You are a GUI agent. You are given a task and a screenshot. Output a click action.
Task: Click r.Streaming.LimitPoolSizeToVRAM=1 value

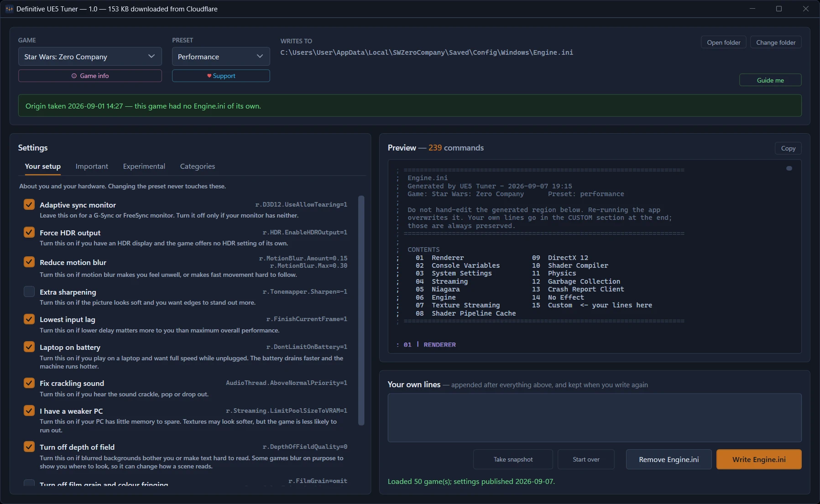[x=287, y=410]
